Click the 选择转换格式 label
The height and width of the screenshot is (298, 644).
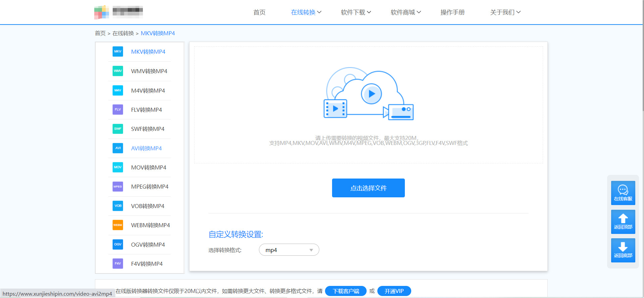[225, 250]
